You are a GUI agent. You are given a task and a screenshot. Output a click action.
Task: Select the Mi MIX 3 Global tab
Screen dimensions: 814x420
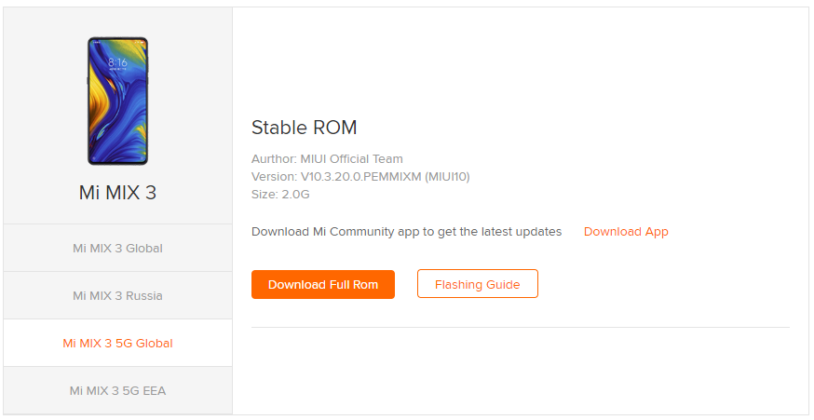tap(118, 248)
